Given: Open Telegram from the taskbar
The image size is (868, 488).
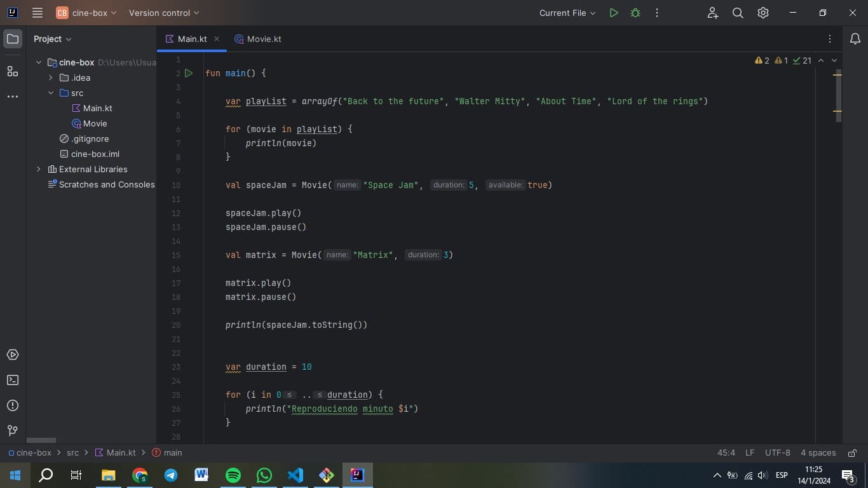Looking at the screenshot, I should point(171,475).
